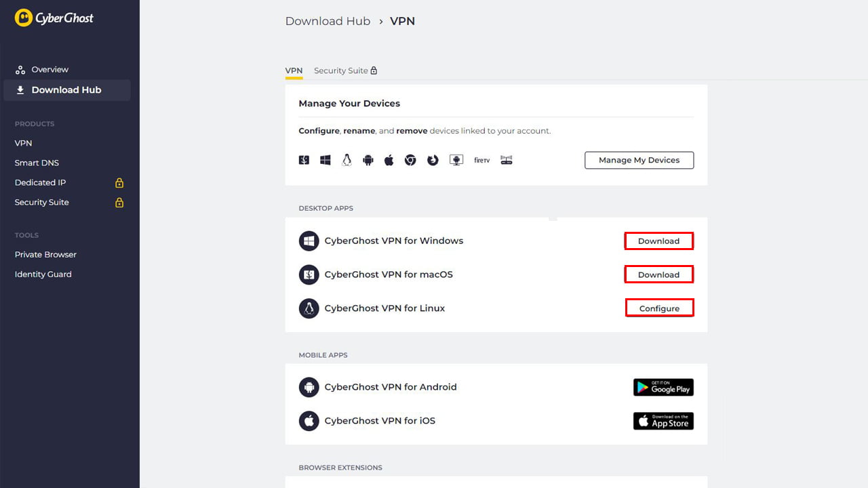Select the smart TV device icon
868x488 pixels.
point(456,160)
